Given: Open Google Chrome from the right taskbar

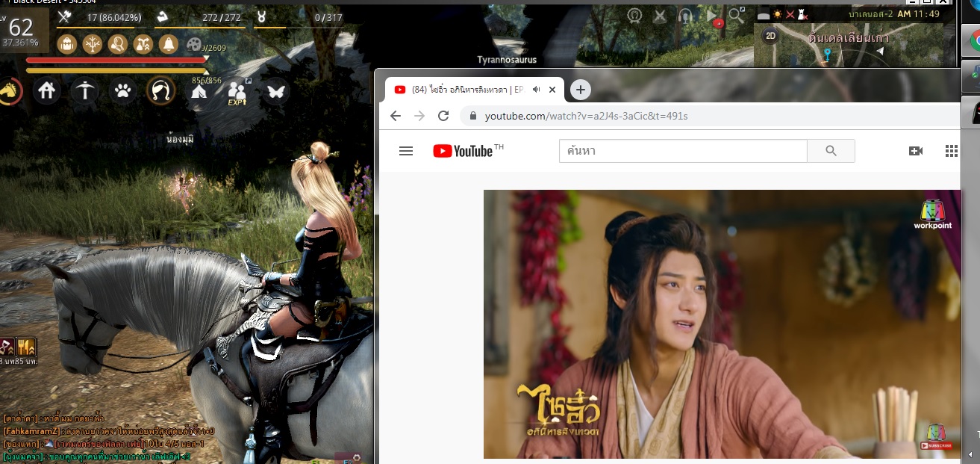Looking at the screenshot, I should [x=972, y=39].
